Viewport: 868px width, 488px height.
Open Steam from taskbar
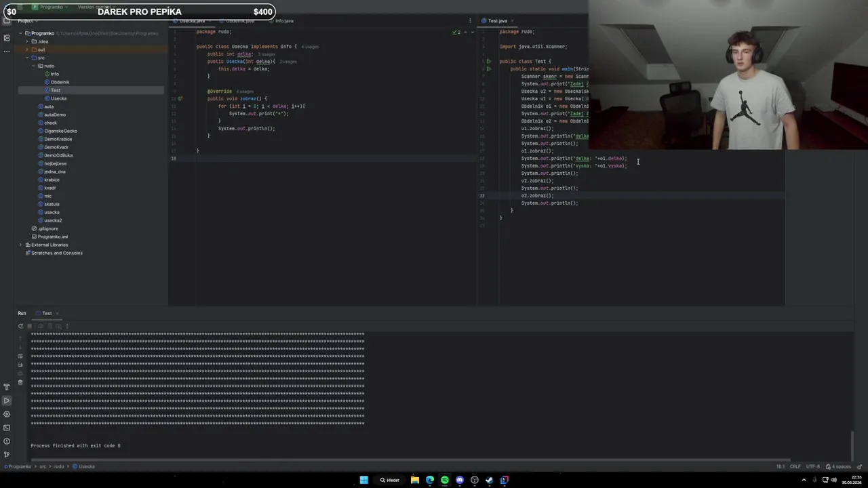(x=490, y=480)
